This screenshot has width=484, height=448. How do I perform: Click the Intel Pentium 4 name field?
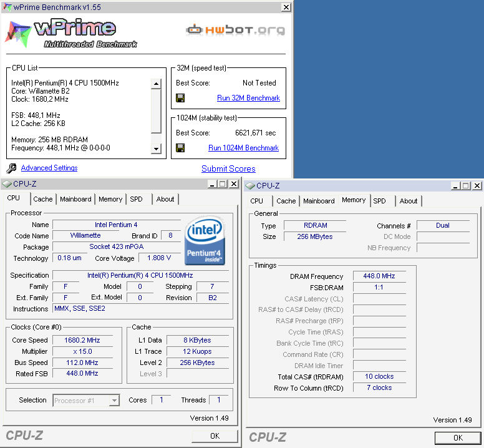(117, 225)
